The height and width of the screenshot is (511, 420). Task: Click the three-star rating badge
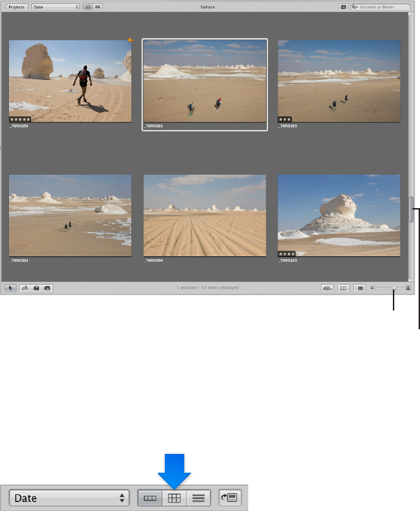284,120
